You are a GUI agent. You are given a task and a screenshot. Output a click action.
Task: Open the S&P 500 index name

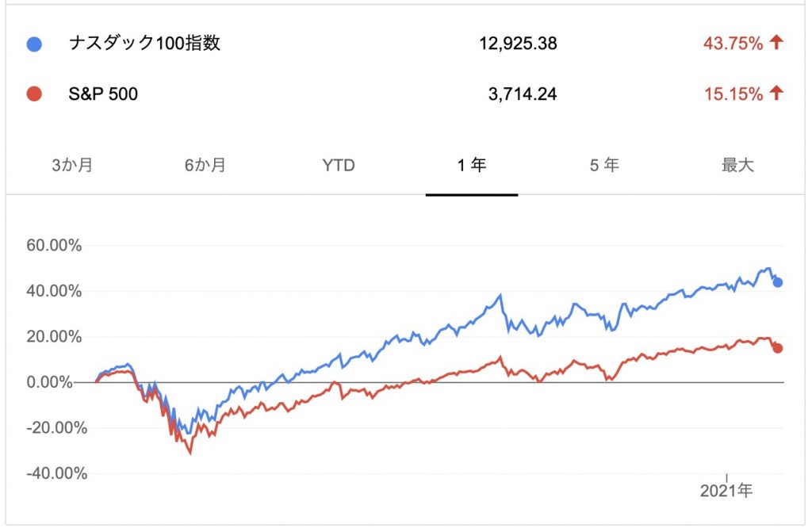103,94
